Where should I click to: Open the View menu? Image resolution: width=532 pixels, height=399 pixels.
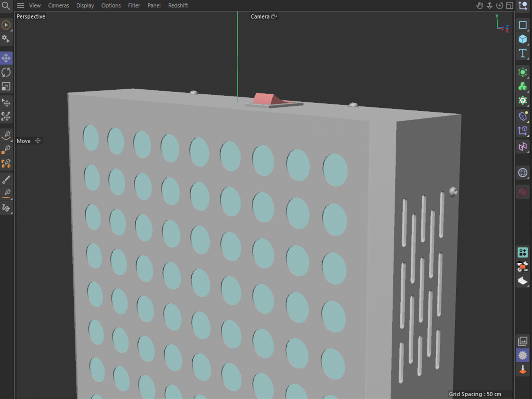coord(35,5)
